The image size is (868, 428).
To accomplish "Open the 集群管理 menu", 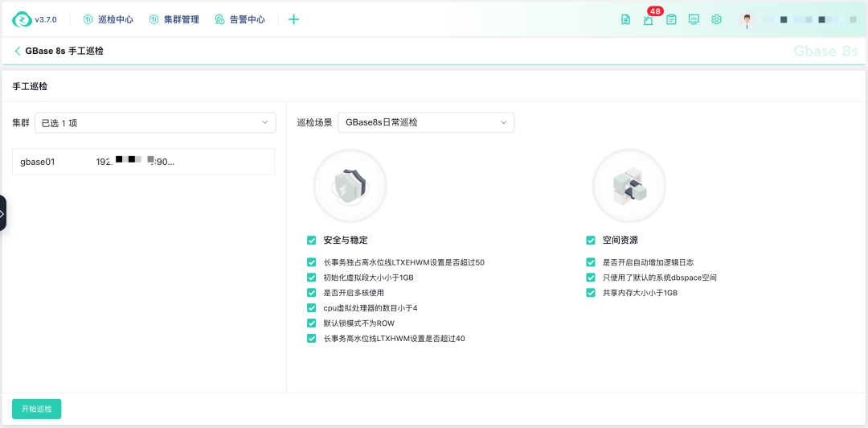I will coord(174,19).
